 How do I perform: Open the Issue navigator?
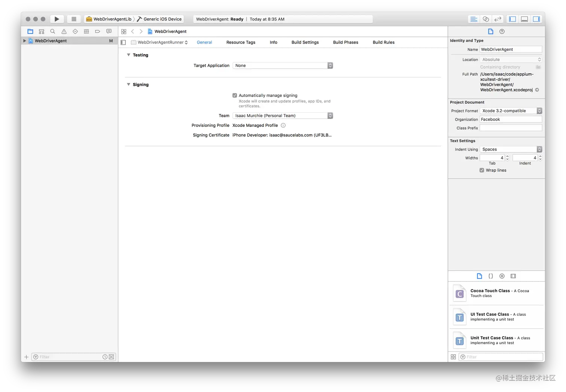(x=64, y=31)
